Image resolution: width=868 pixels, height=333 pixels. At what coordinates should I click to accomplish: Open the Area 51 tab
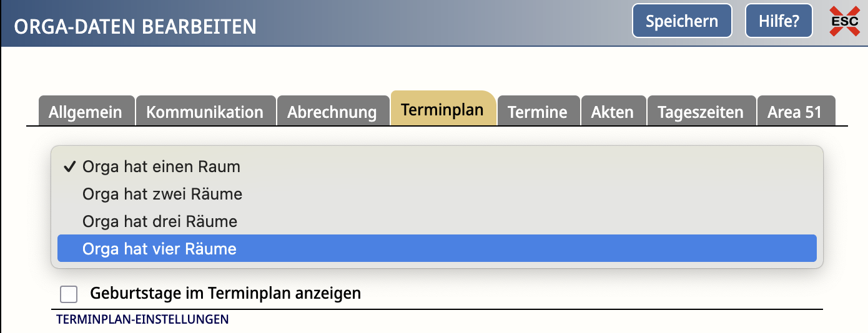pos(796,111)
